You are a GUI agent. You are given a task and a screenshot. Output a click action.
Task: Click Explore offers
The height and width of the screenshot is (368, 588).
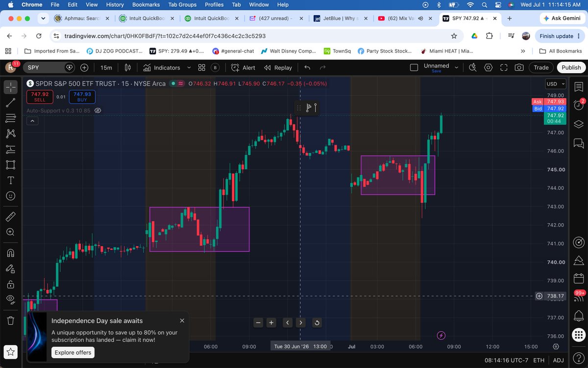tap(73, 352)
